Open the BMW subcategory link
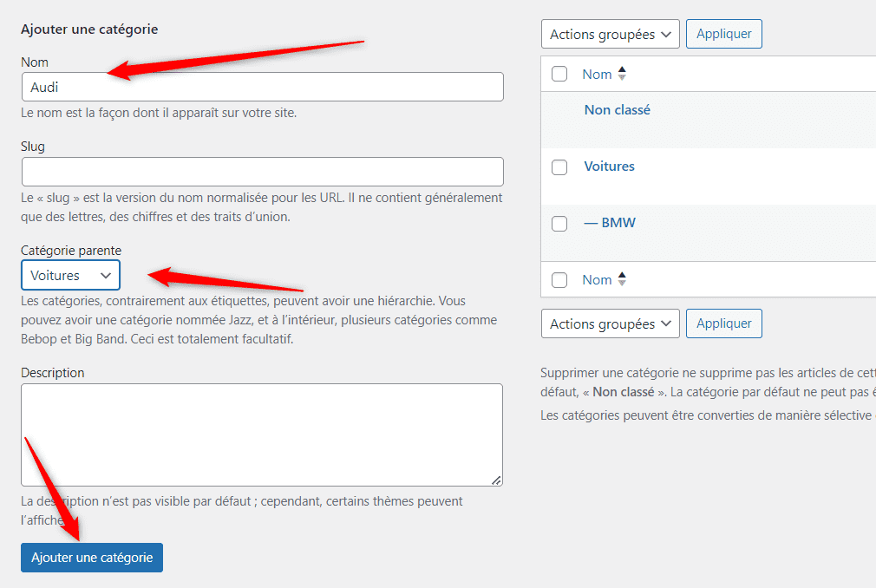This screenshot has width=876, height=588. (x=610, y=223)
